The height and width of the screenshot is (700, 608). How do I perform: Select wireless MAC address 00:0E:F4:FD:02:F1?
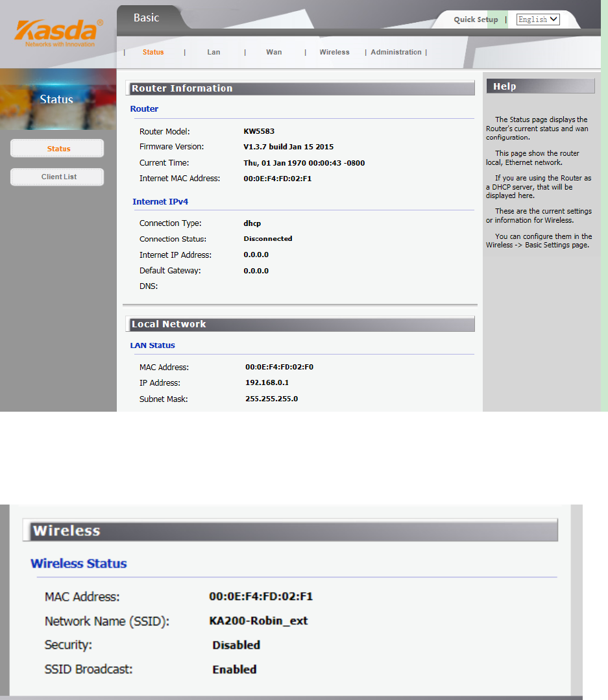point(261,596)
